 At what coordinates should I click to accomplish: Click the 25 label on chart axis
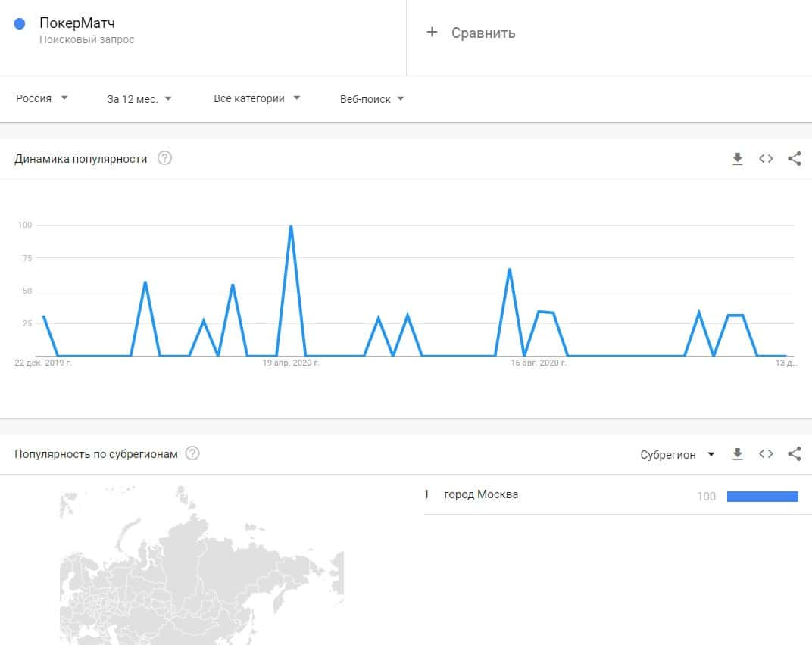[x=27, y=323]
